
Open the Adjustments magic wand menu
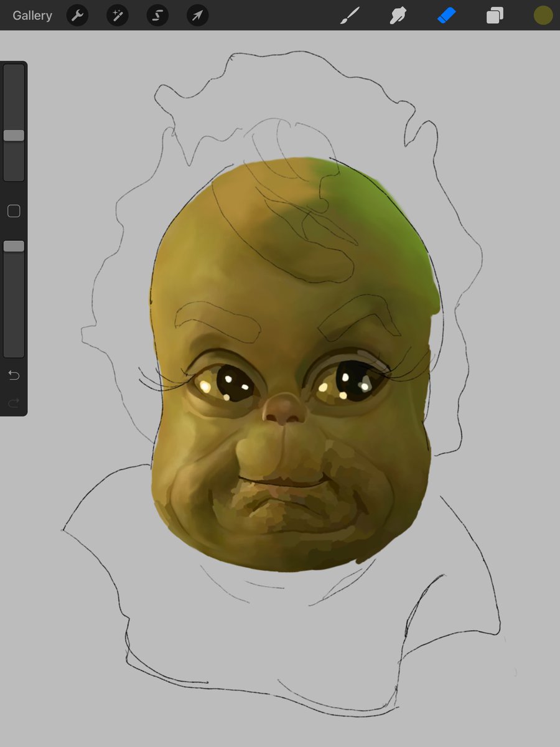117,16
